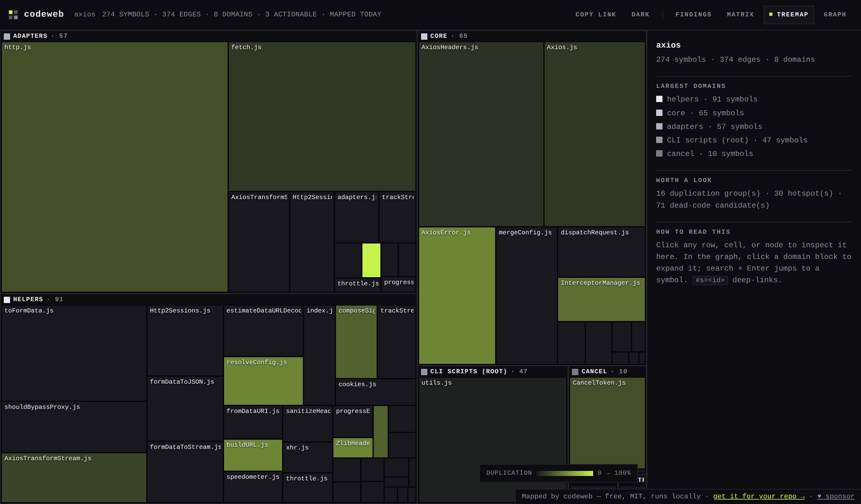The image size is (861, 504).
Task: Click the codeweb logo icon
Action: [x=13, y=15]
